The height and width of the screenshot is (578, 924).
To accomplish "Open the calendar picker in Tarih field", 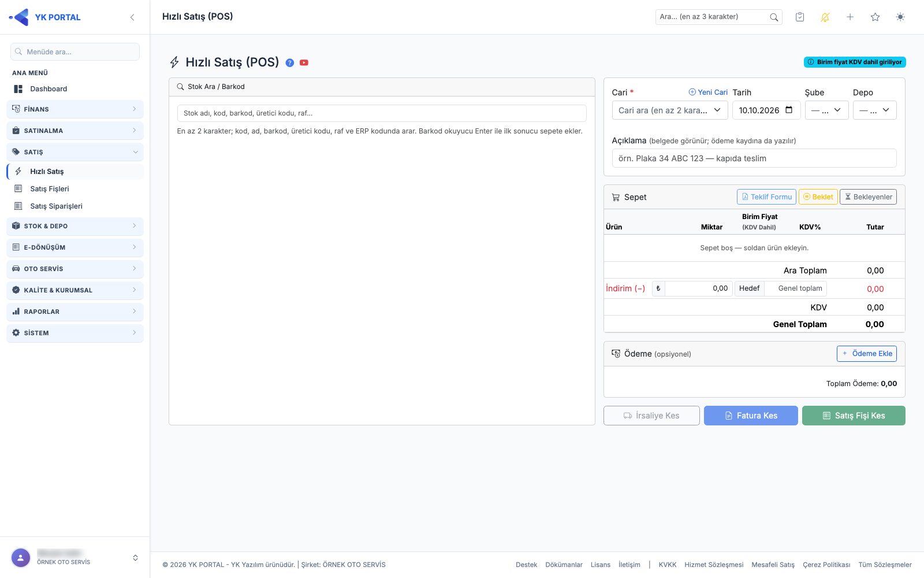I will coord(789,110).
